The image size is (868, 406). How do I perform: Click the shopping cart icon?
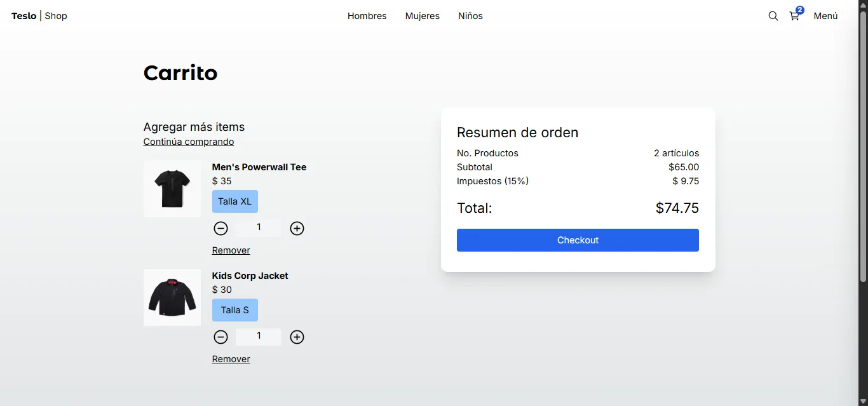pos(794,17)
